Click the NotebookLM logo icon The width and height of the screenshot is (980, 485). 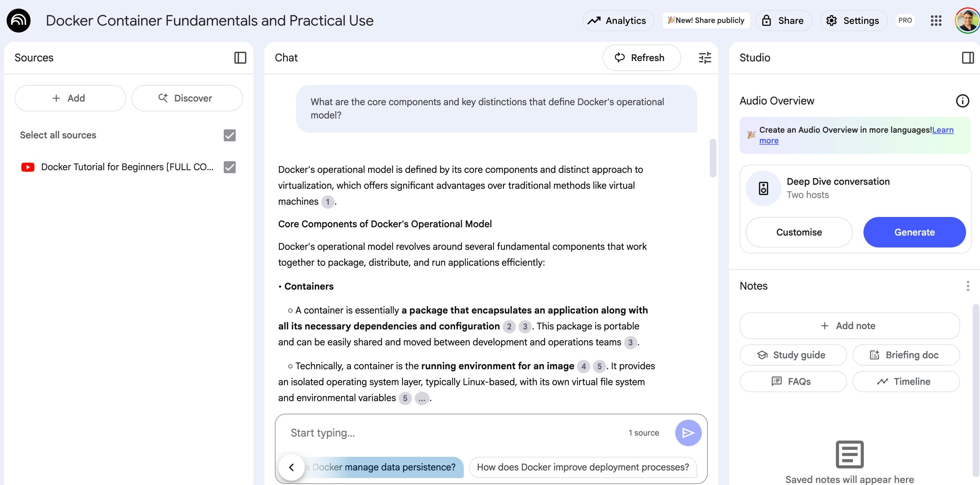(x=19, y=21)
